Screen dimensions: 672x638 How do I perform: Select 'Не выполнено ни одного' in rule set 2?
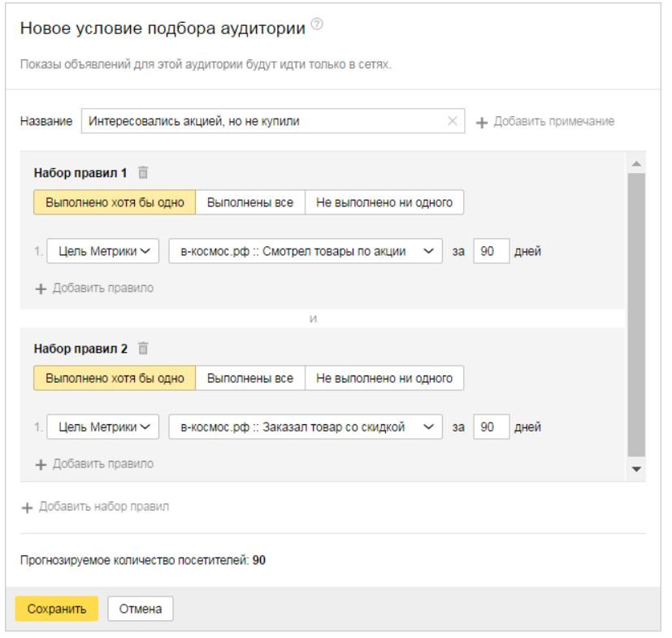pyautogui.click(x=384, y=379)
